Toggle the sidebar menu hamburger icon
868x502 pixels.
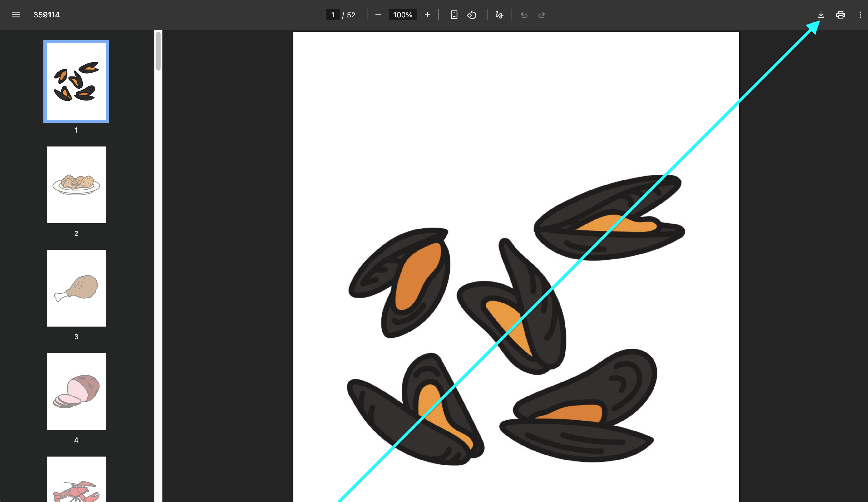(x=16, y=15)
